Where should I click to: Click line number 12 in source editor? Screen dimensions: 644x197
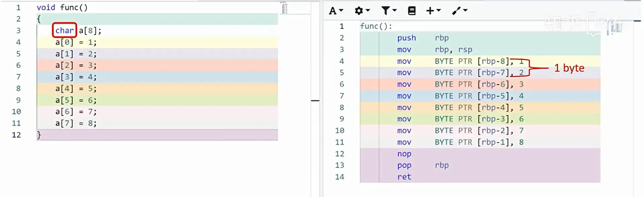click(16, 135)
